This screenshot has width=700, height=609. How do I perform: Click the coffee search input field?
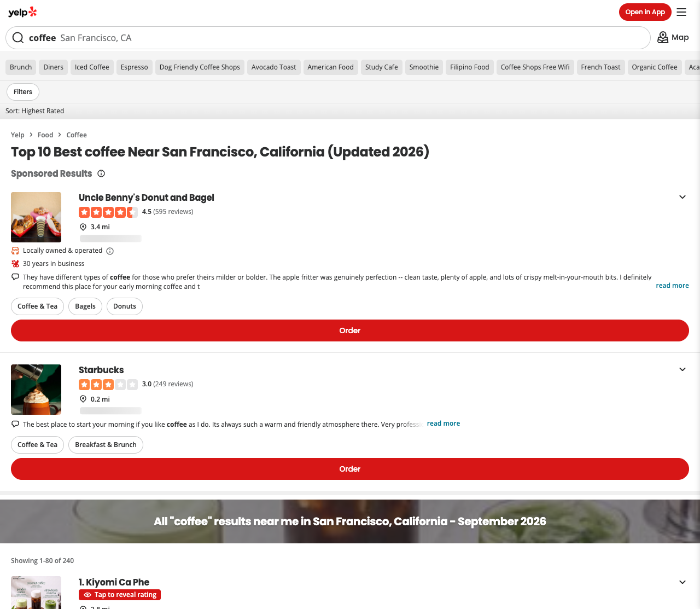tap(328, 38)
